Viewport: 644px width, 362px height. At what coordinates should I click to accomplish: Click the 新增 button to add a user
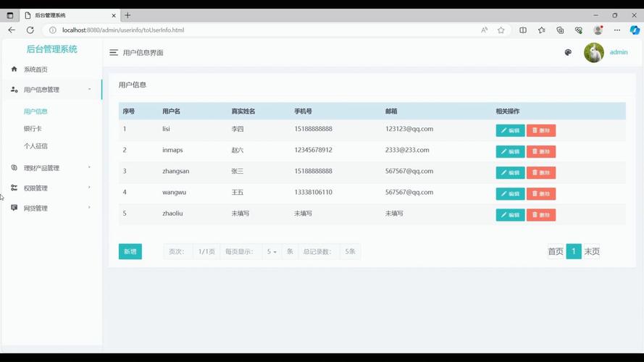tap(130, 252)
